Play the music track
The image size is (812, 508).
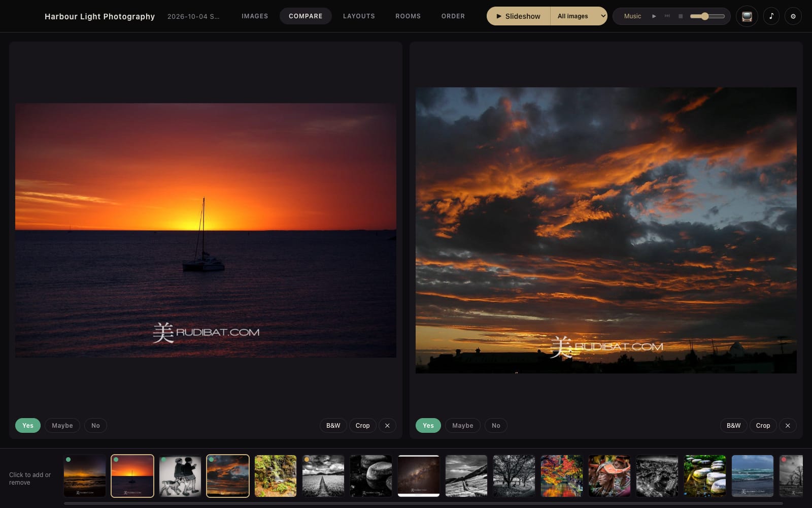pyautogui.click(x=654, y=16)
